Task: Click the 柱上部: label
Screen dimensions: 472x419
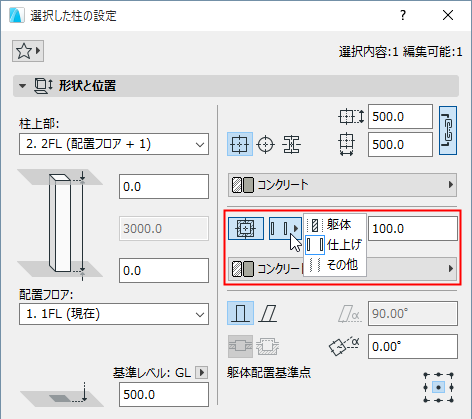Action: [39, 124]
